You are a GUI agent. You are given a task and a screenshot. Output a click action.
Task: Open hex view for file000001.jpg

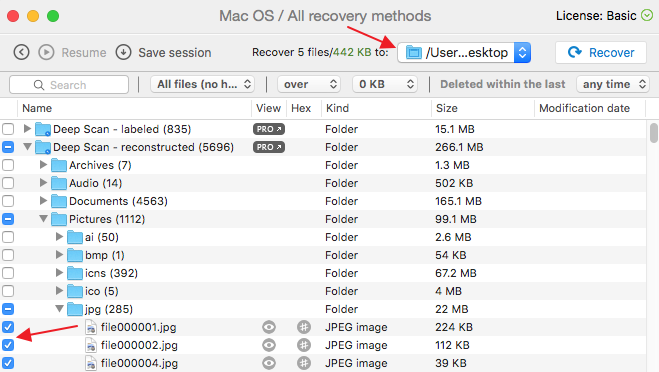coord(304,327)
